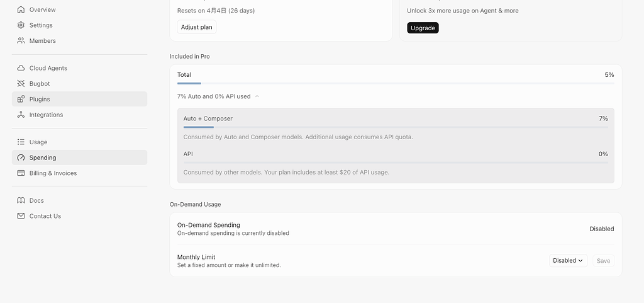Click the Cloud Agents cloud icon
Image resolution: width=644 pixels, height=303 pixels.
21,68
